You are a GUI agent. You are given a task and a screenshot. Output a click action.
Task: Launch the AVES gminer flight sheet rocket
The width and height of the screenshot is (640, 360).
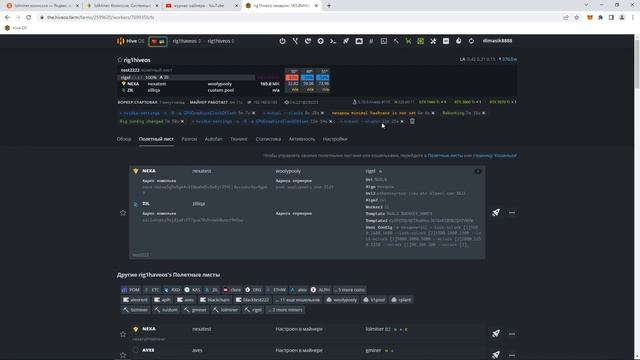pyautogui.click(x=496, y=354)
